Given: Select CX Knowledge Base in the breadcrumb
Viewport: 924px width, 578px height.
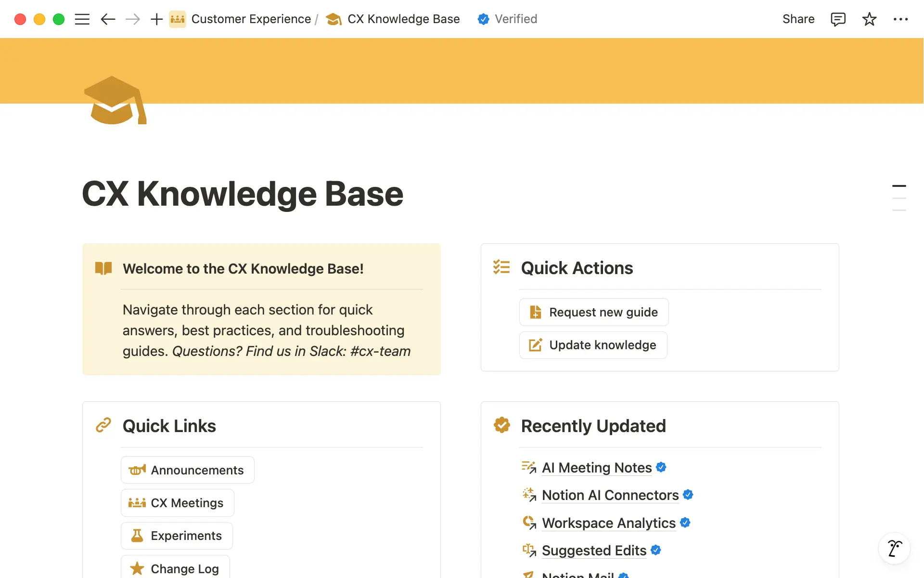Looking at the screenshot, I should click(403, 19).
